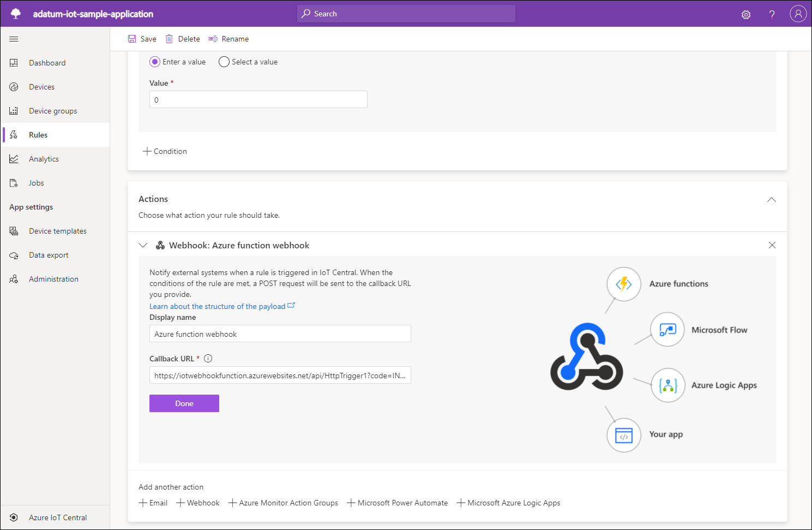
Task: Open the settings gear icon
Action: pyautogui.click(x=746, y=15)
